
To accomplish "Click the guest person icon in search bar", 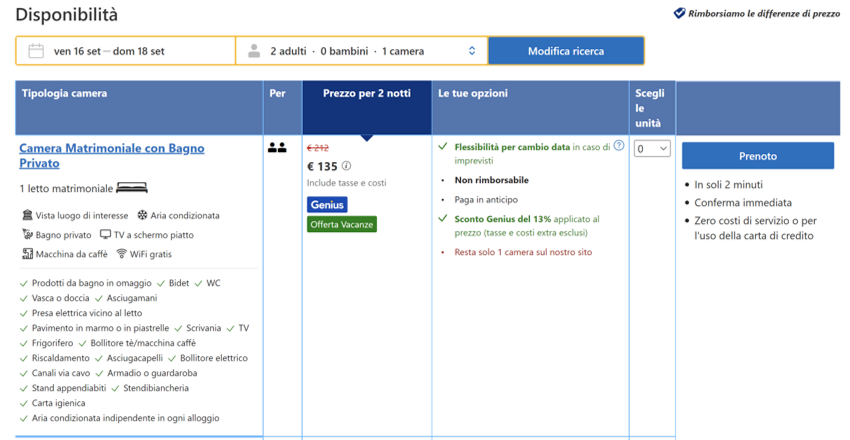I will click(254, 51).
